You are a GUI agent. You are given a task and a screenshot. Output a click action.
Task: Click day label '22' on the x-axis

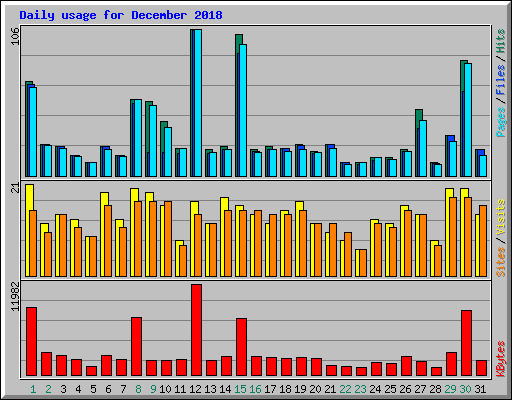click(x=345, y=389)
